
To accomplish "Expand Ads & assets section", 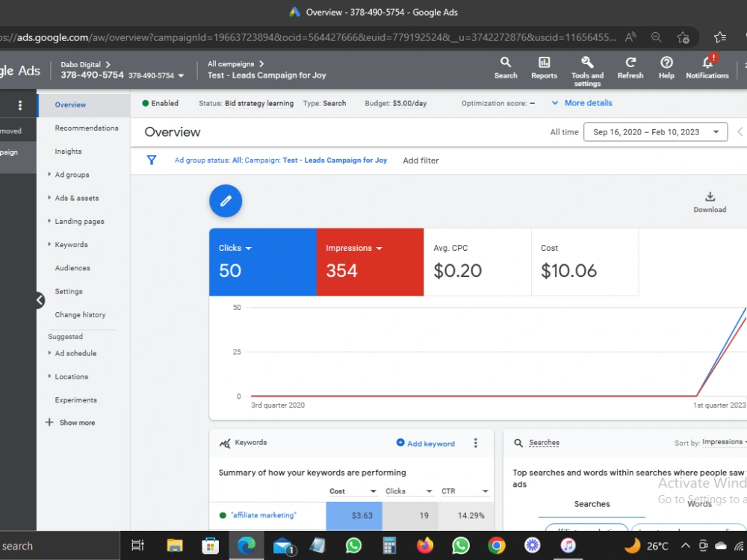I will point(49,198).
